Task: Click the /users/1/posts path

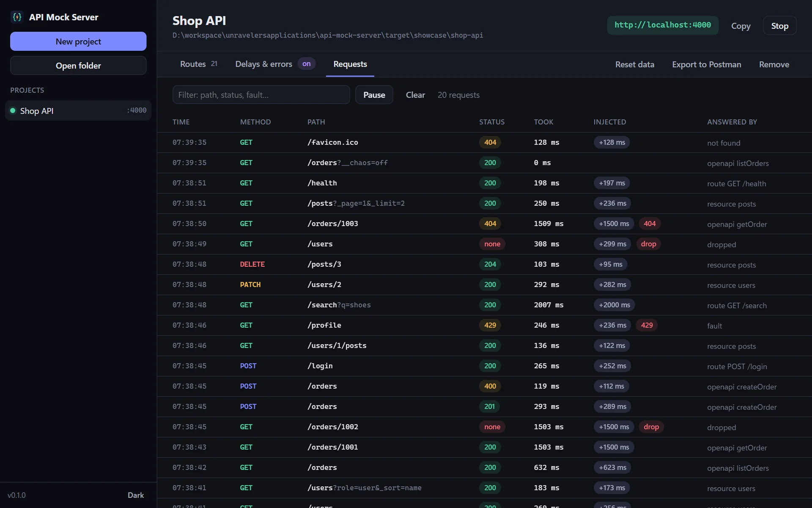Action: [x=337, y=345]
